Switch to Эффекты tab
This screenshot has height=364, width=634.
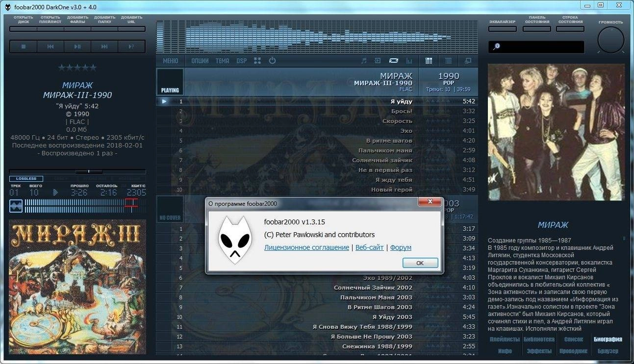point(539,351)
